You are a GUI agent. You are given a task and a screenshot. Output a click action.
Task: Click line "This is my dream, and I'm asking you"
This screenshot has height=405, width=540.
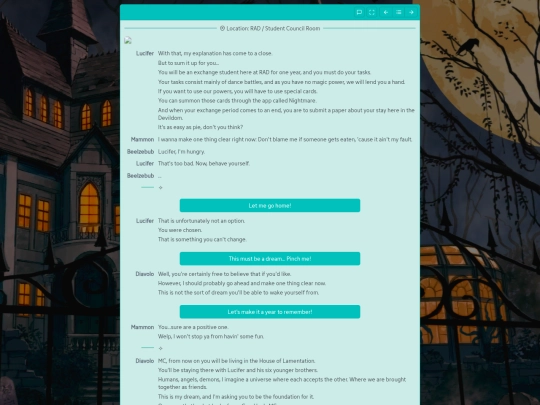(x=236, y=397)
